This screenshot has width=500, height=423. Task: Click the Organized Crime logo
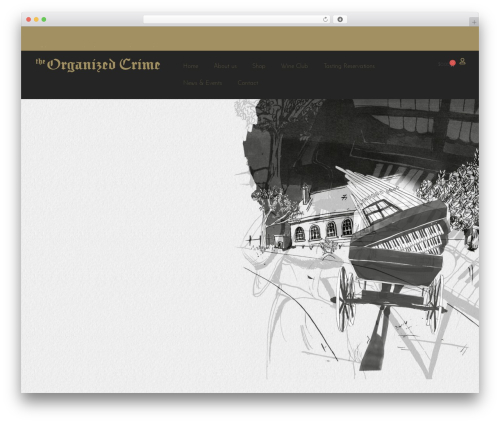pyautogui.click(x=98, y=64)
